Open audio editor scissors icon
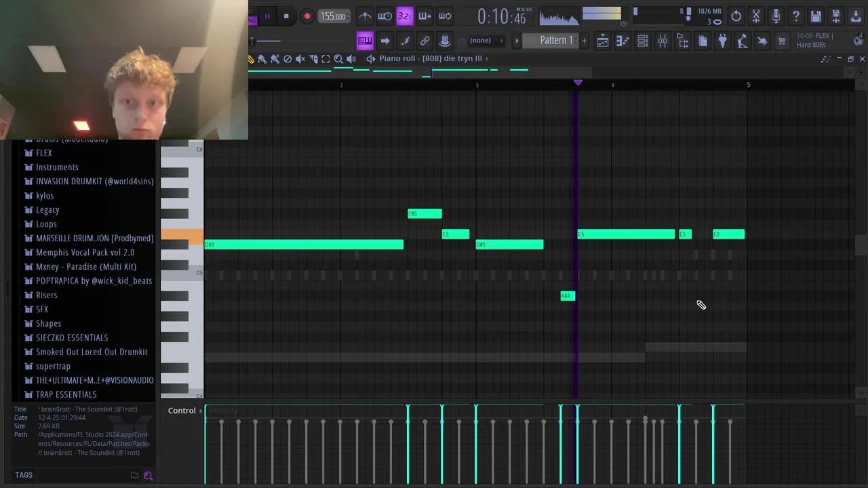 click(x=756, y=16)
